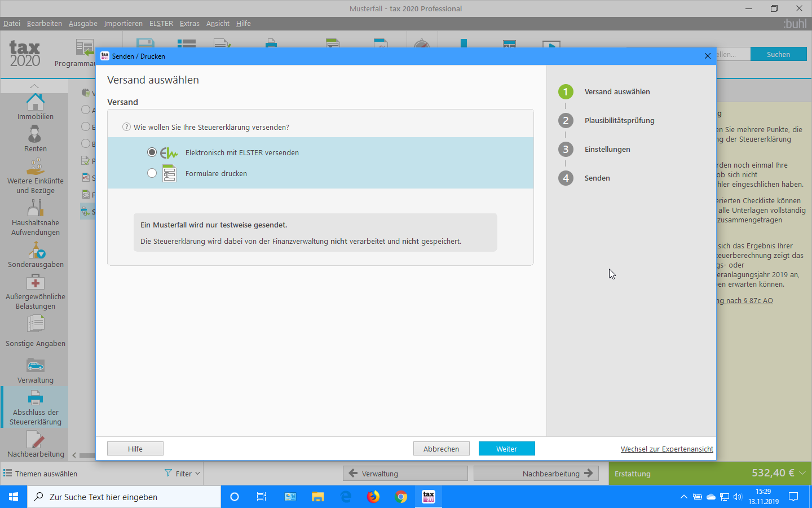Open the Extras menu
The height and width of the screenshot is (508, 812).
tap(189, 24)
